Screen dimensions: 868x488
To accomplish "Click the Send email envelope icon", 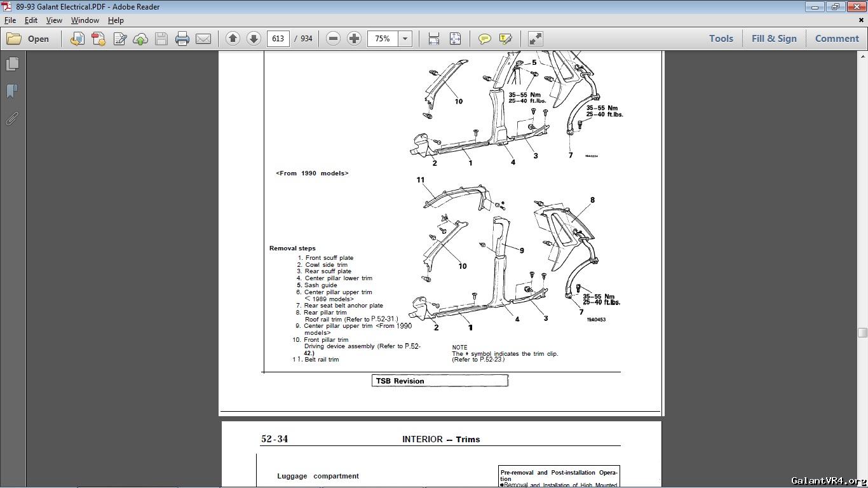I will (x=203, y=39).
